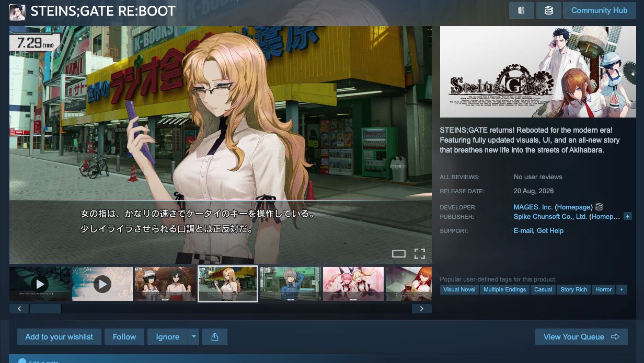Select the Casual tag
Image resolution: width=644 pixels, height=363 pixels.
(543, 289)
